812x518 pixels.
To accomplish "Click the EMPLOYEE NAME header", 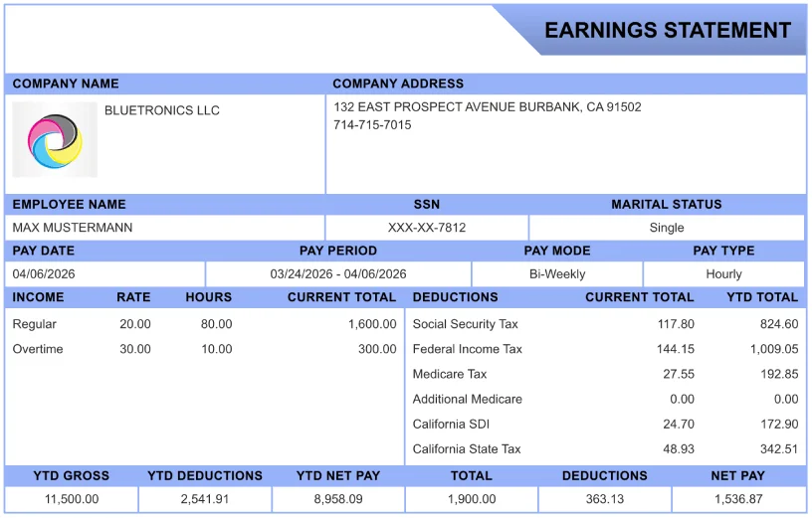I will point(69,205).
